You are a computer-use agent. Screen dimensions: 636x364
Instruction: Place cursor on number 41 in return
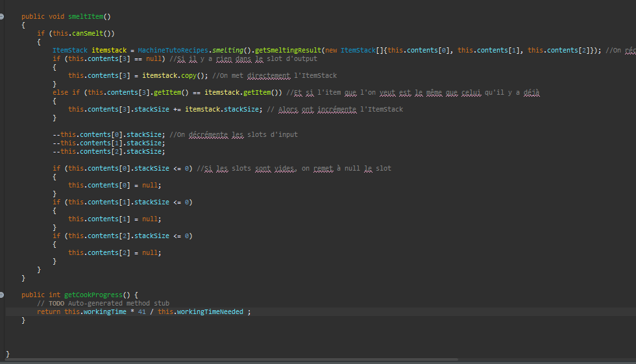(x=141, y=311)
